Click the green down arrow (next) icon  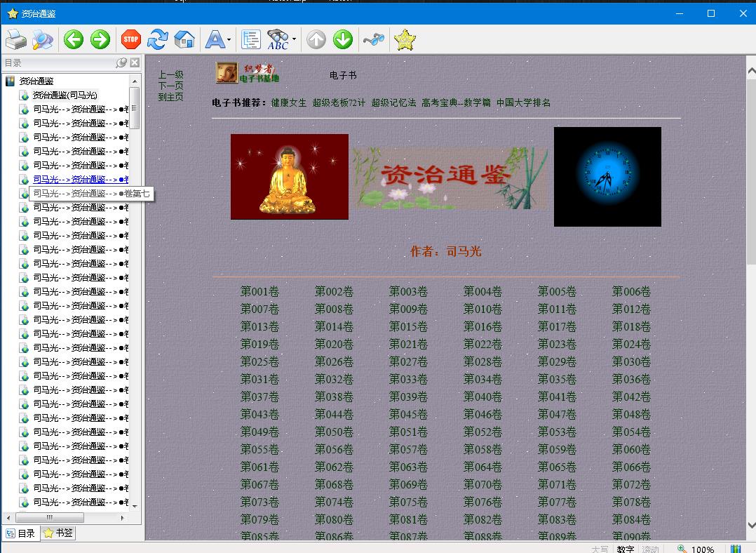(x=343, y=39)
